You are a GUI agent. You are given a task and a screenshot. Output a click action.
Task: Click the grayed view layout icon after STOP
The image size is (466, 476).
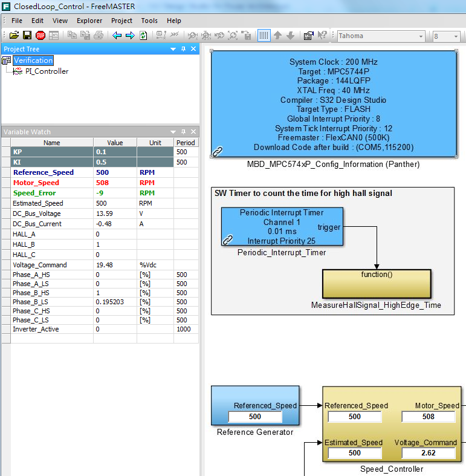point(54,36)
